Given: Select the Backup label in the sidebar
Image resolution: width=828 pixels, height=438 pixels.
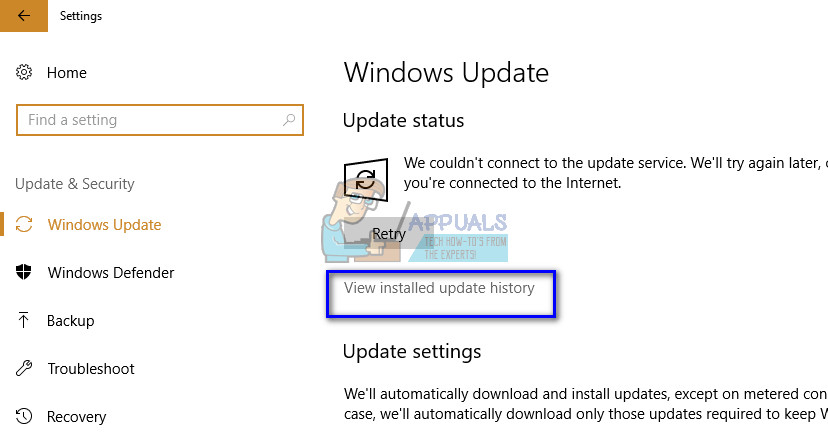Looking at the screenshot, I should [71, 321].
